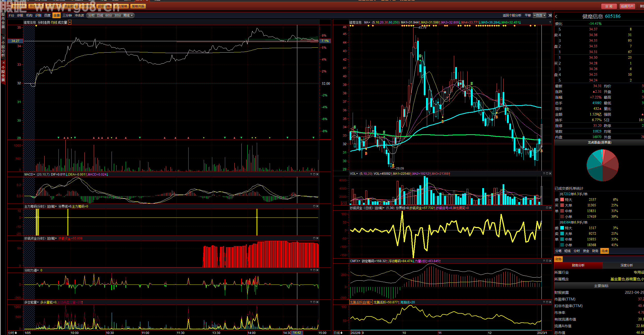Collapse the right quote panel with the arrow-bar icon

coord(550,15)
